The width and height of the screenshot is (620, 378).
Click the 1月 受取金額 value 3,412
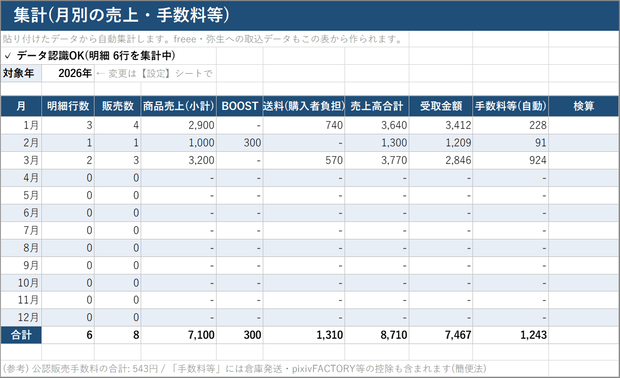tap(458, 125)
